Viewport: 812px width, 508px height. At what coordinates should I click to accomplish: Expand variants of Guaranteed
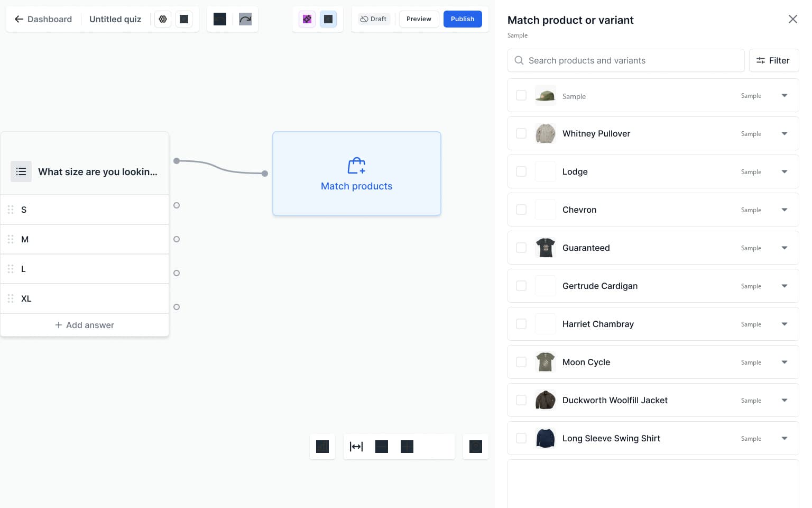tap(785, 248)
